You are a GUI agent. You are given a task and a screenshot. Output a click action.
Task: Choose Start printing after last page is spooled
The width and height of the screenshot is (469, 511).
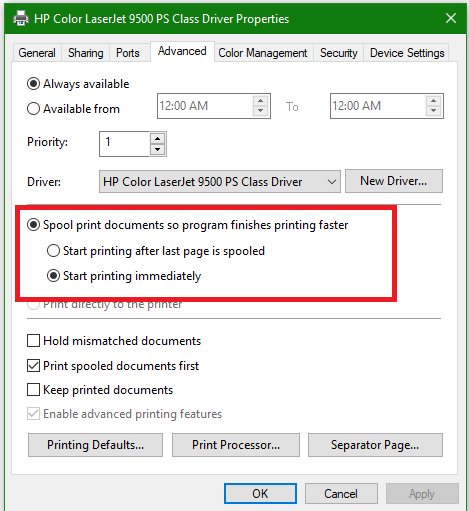[x=53, y=251]
